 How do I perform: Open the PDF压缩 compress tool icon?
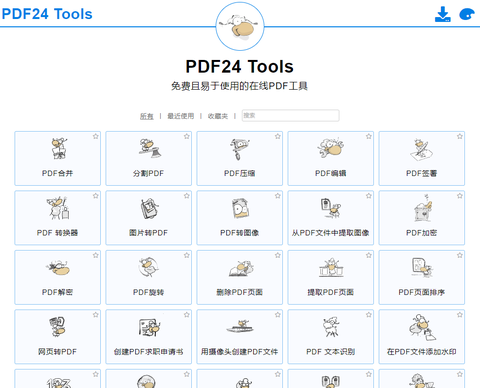[x=239, y=149]
